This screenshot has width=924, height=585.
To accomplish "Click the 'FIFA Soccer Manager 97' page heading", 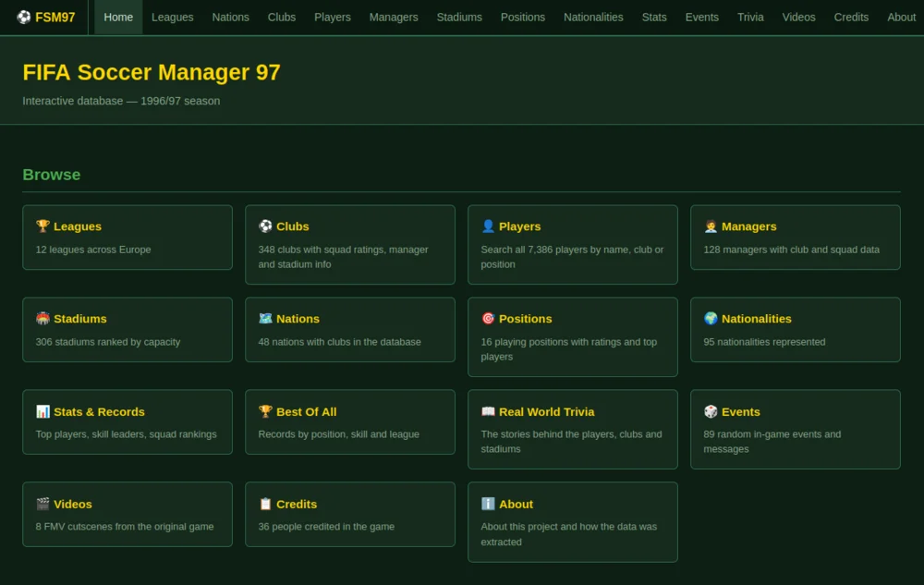I will 152,72.
